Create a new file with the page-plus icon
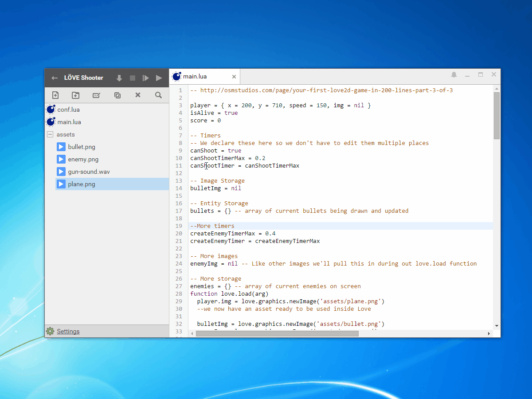Viewport: 532px width, 399px height. point(55,95)
